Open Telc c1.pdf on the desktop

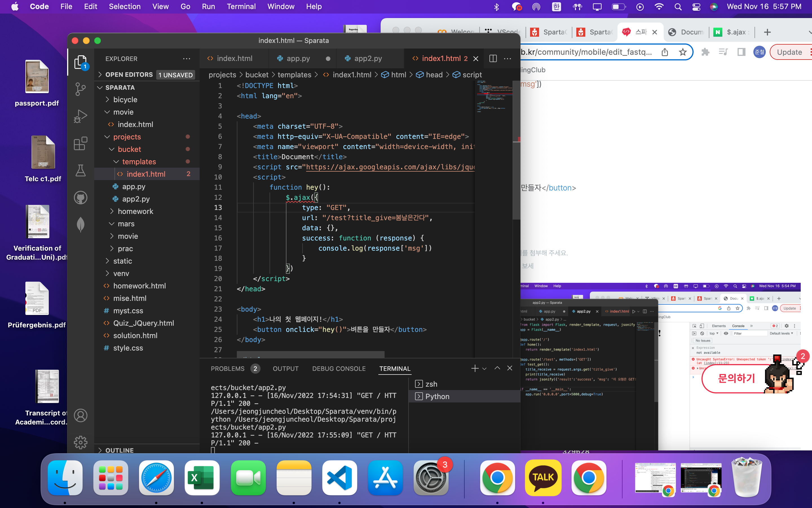(43, 159)
